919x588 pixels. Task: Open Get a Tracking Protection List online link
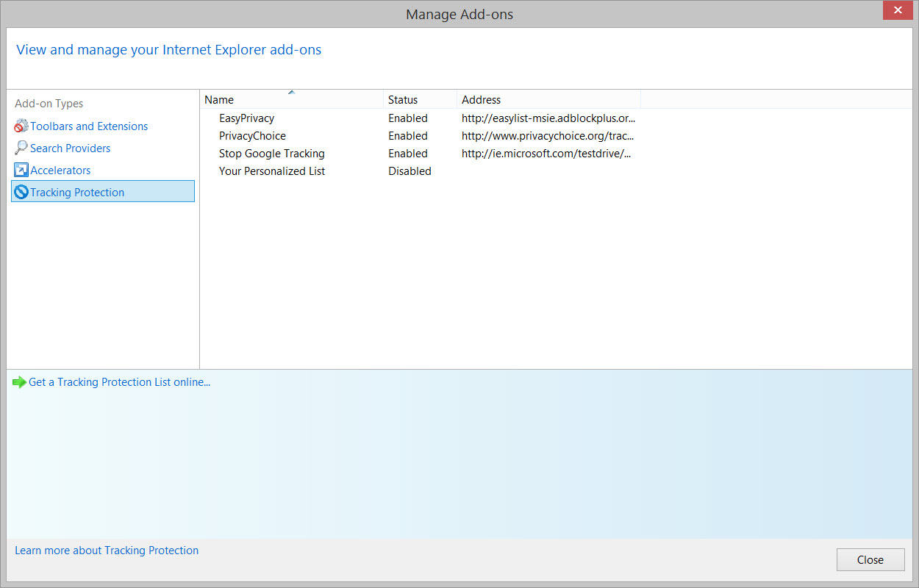pyautogui.click(x=120, y=382)
